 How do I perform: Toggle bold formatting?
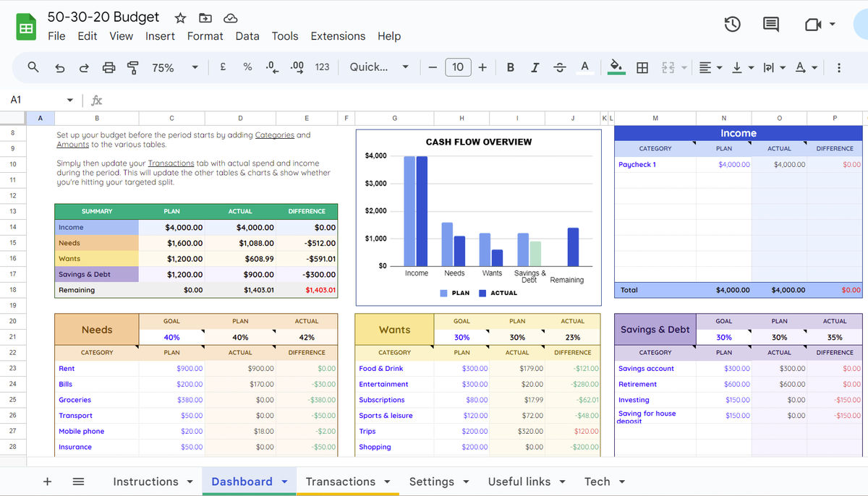point(510,67)
